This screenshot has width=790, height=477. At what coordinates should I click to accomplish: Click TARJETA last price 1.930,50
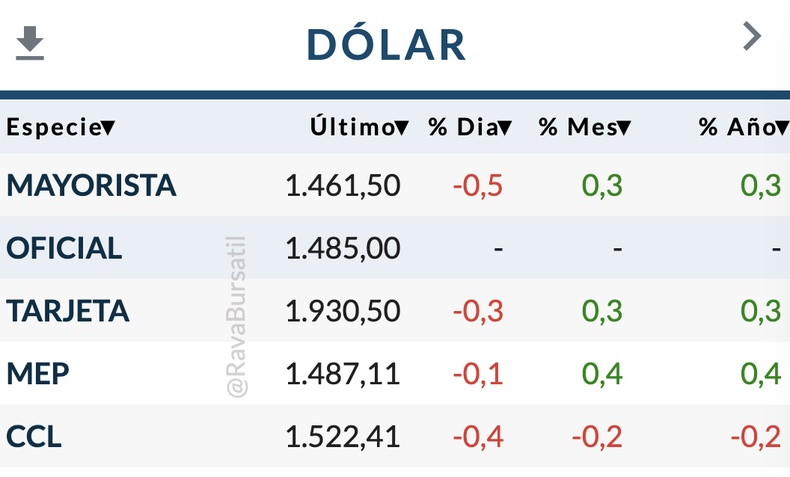point(342,310)
